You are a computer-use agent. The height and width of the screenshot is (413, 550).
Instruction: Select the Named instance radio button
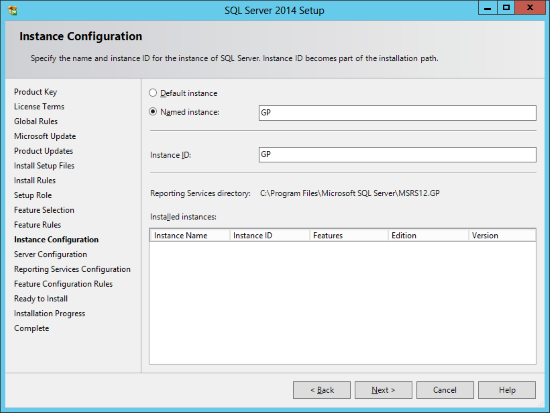click(x=153, y=112)
